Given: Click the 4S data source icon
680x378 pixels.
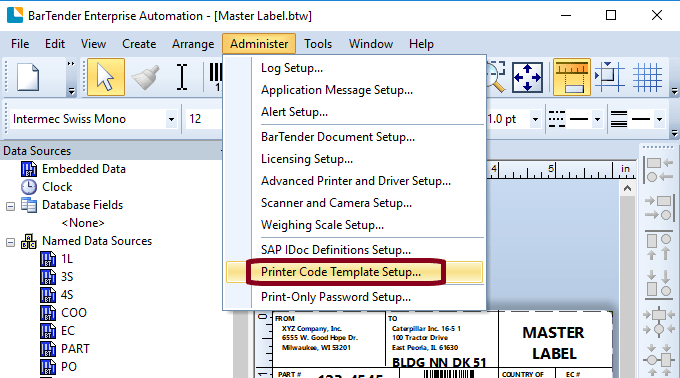Looking at the screenshot, I should [x=48, y=295].
